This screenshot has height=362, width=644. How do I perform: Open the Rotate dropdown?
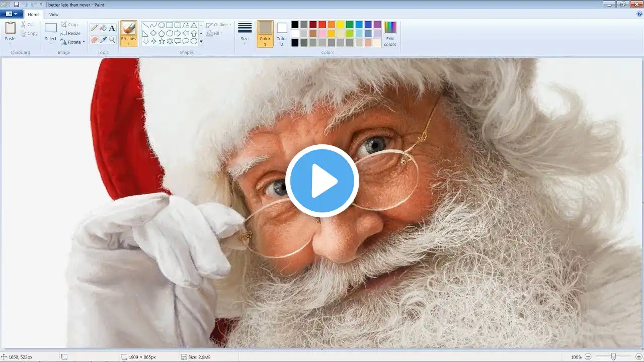point(73,42)
